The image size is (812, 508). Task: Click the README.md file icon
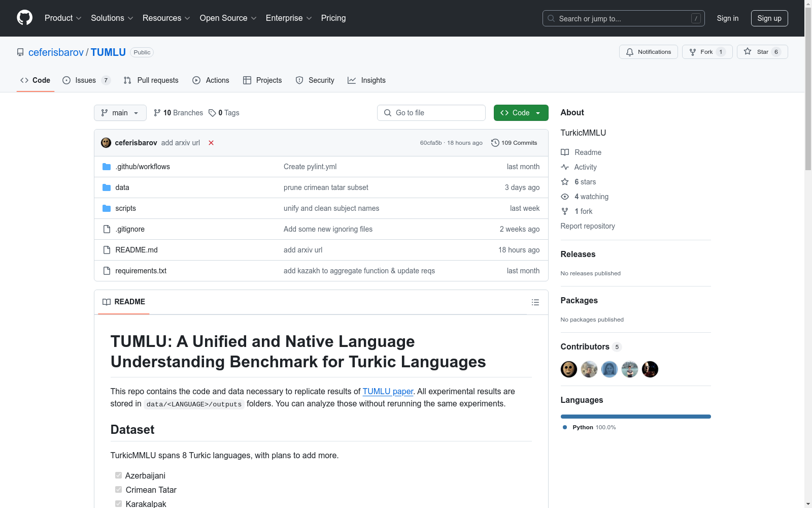[x=107, y=250]
